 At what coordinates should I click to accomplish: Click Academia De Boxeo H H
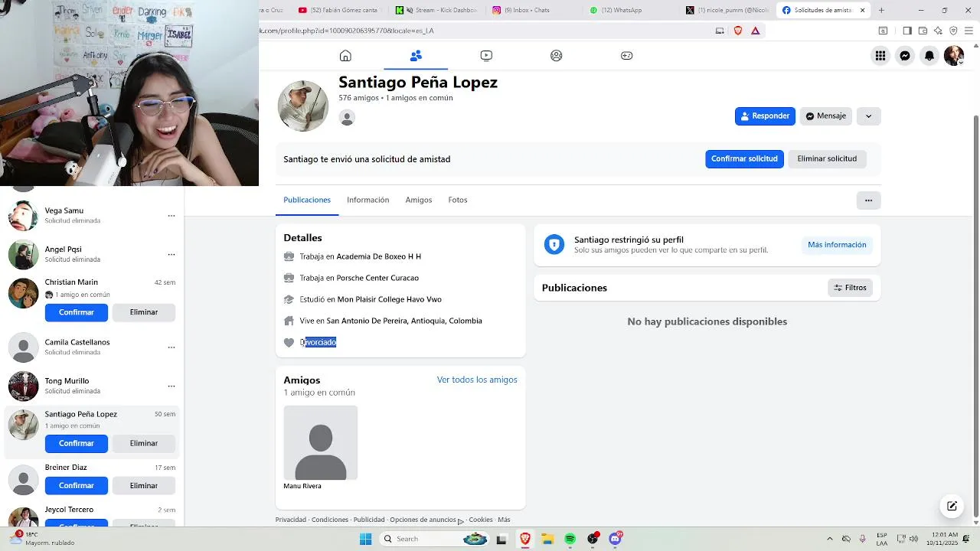(x=379, y=256)
